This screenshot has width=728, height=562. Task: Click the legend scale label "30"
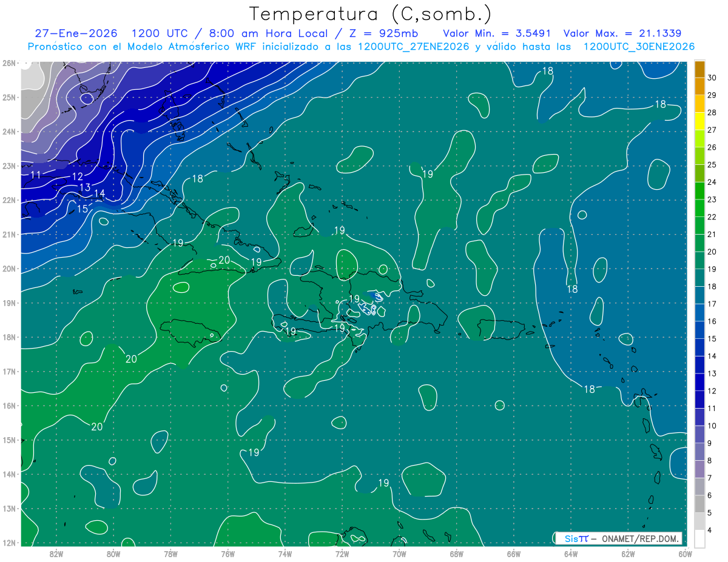click(x=712, y=78)
